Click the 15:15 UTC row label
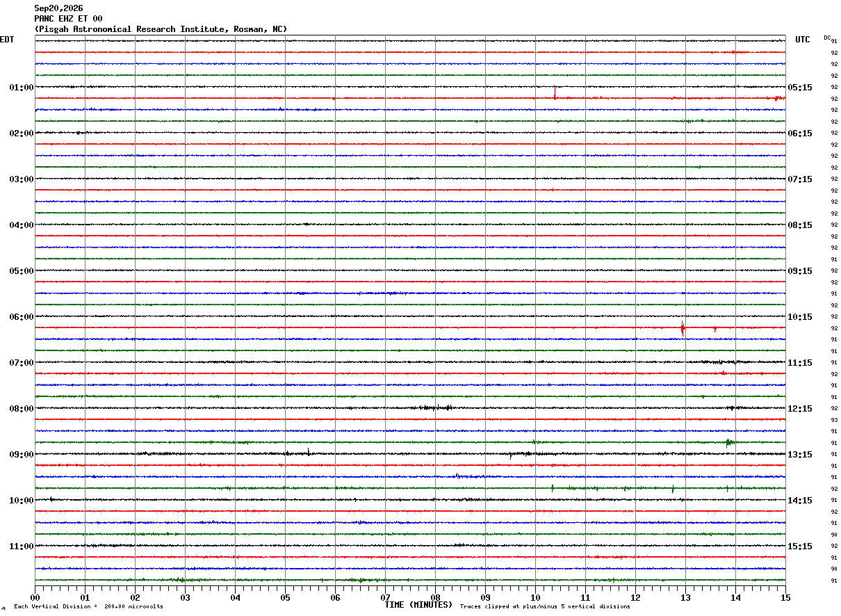Screen dimensions: 841x616 [x=800, y=546]
